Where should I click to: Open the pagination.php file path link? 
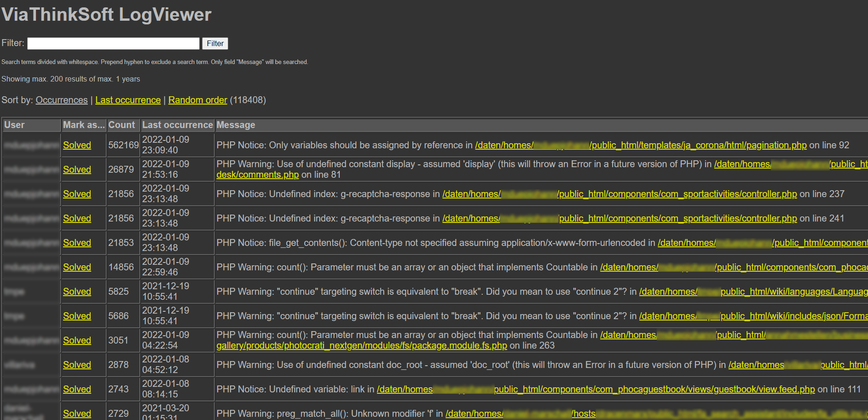tap(641, 145)
